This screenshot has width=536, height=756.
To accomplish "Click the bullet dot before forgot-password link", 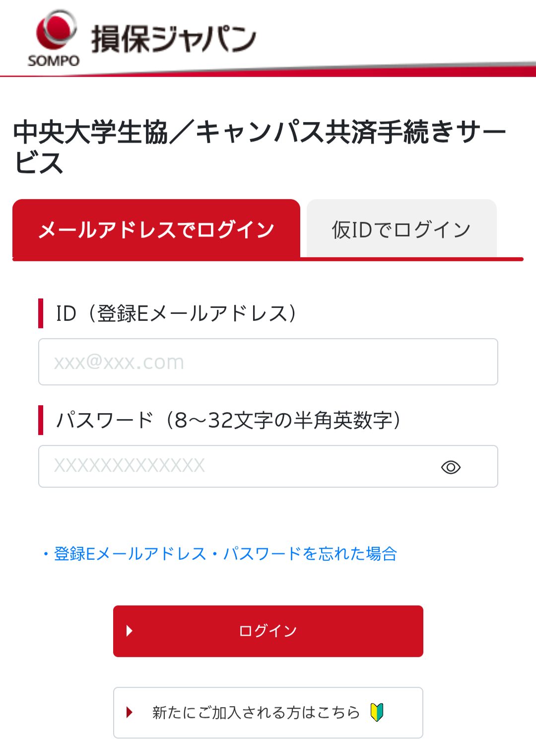I will click(x=46, y=554).
